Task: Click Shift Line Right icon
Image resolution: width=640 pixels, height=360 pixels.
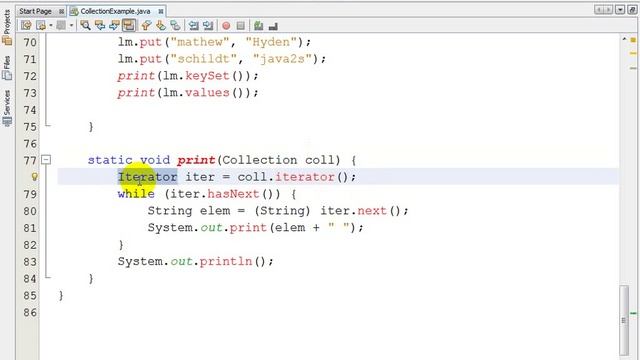Action: pos(208,26)
